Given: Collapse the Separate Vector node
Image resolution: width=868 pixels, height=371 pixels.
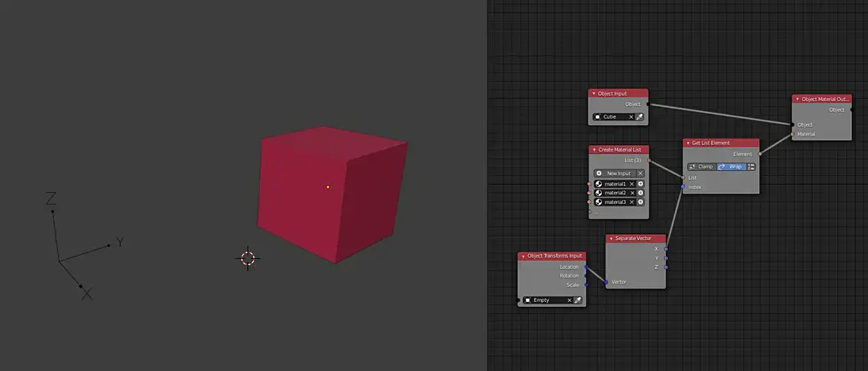Looking at the screenshot, I should click(611, 238).
